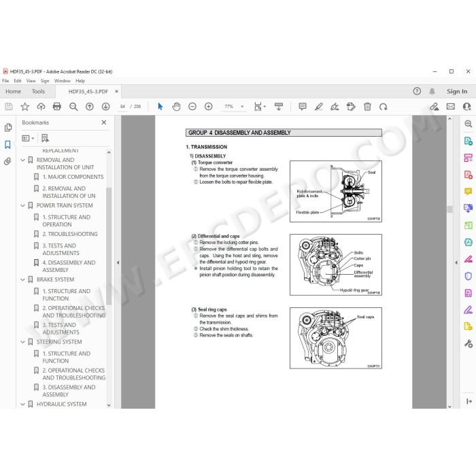Screen dimensions: 476x476
Task: Collapse the POWER TRAIN SYSTEM bookmark
Action: (x=22, y=205)
